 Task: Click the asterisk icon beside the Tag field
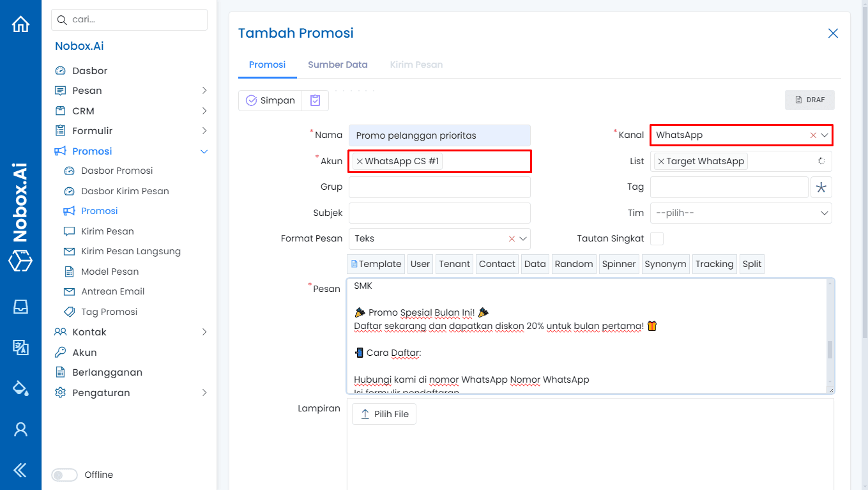821,187
